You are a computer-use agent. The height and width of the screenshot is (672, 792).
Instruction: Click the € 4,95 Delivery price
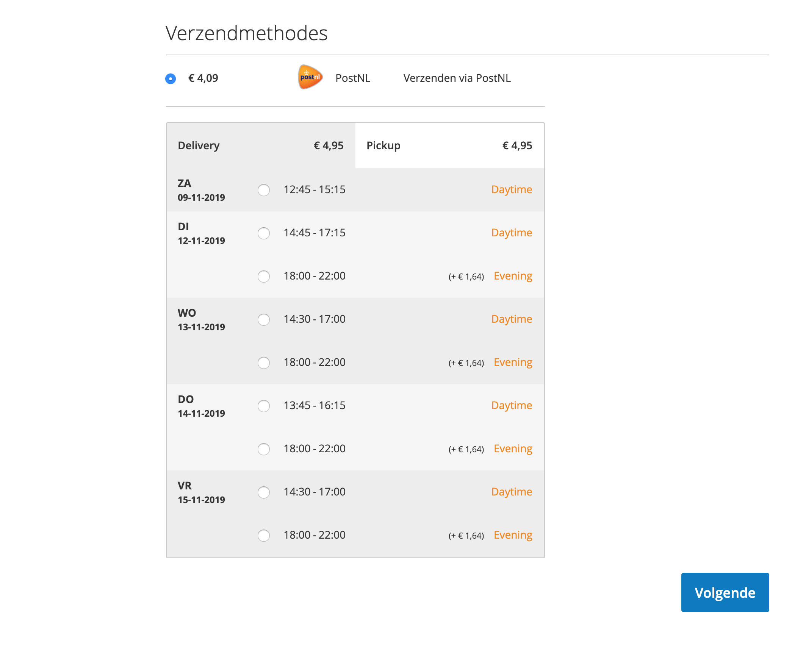click(x=328, y=145)
